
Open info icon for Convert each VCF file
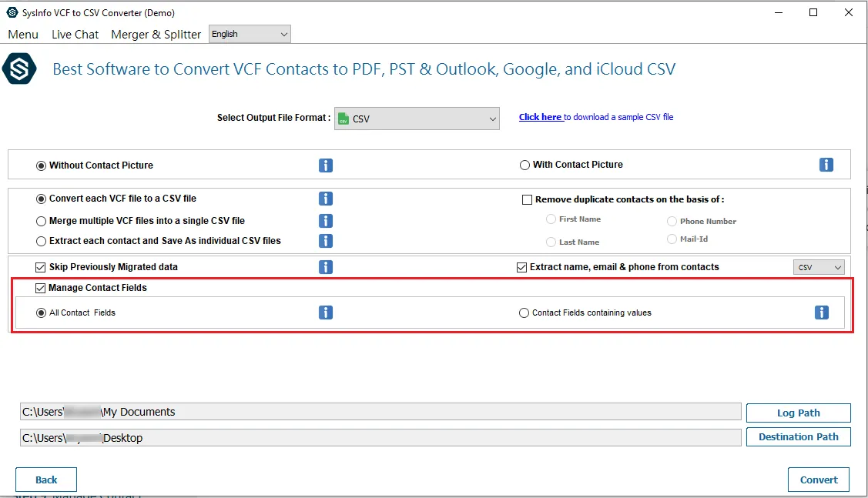point(326,199)
